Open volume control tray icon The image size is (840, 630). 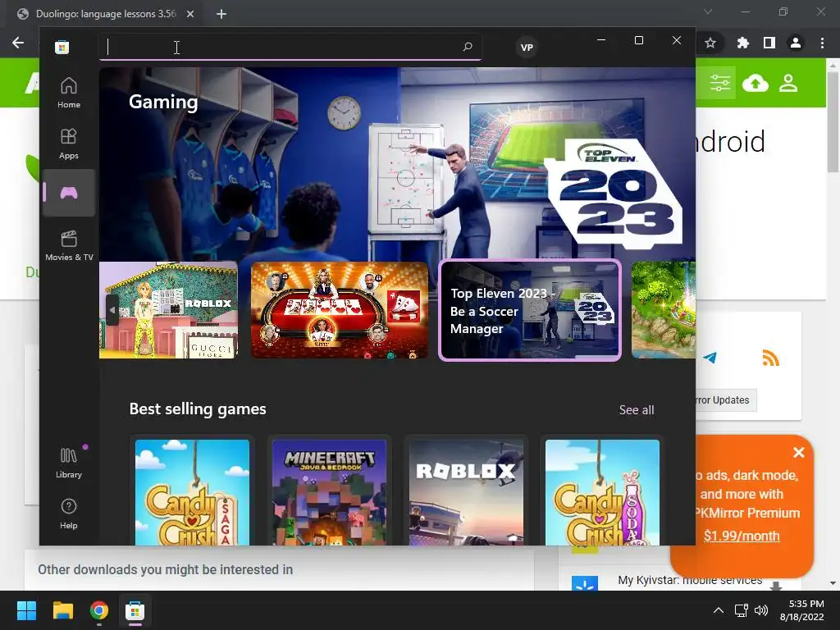coord(760,610)
